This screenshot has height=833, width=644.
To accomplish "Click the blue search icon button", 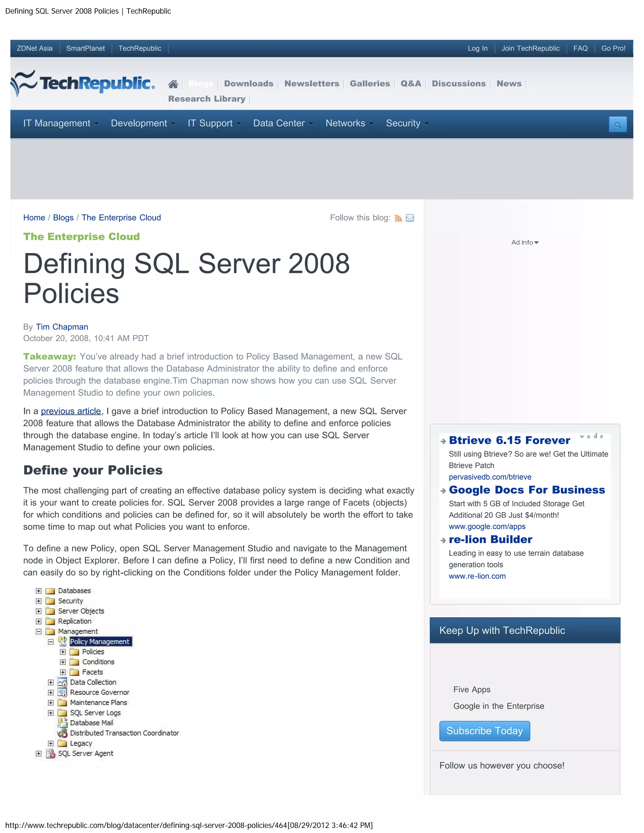I will pos(617,125).
